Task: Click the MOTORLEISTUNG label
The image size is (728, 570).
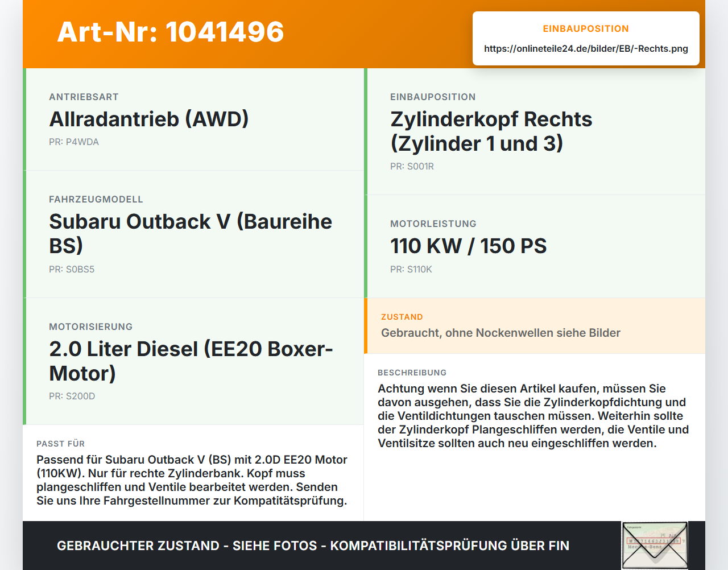Action: point(433,224)
